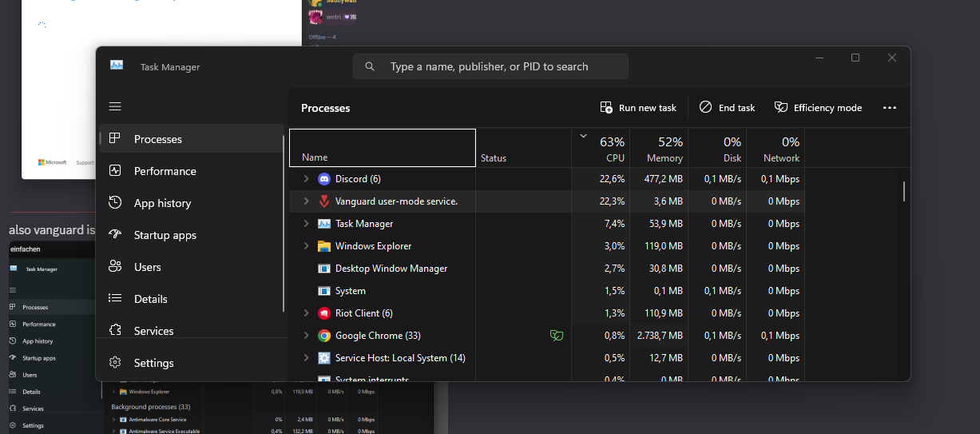Click the Google Chrome process icon
Viewport: 980px width, 434px height.
pyautogui.click(x=324, y=336)
